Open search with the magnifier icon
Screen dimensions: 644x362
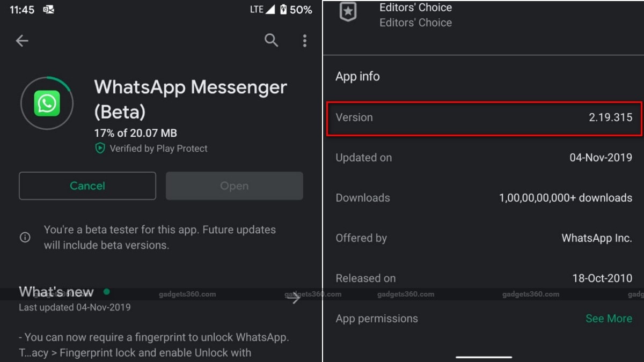click(x=272, y=40)
